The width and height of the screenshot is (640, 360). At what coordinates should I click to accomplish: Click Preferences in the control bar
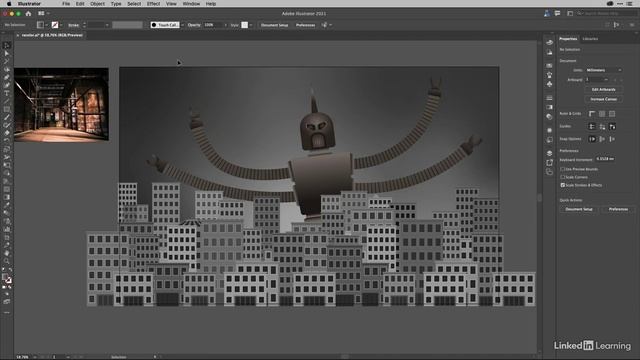pyautogui.click(x=305, y=25)
